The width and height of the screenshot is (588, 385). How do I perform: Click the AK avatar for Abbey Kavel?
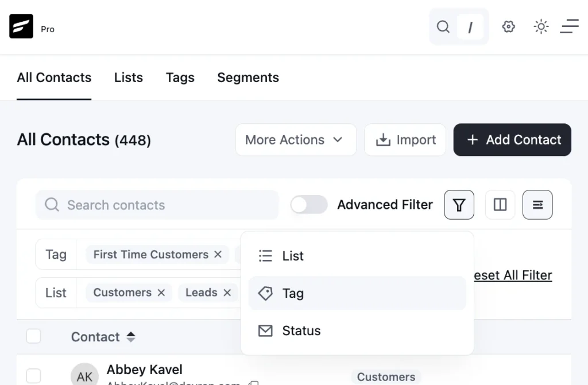(x=84, y=376)
